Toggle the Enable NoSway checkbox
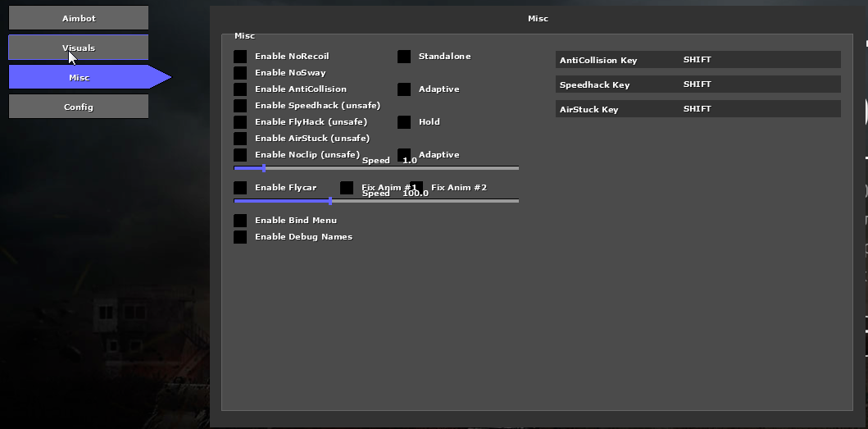 [240, 73]
